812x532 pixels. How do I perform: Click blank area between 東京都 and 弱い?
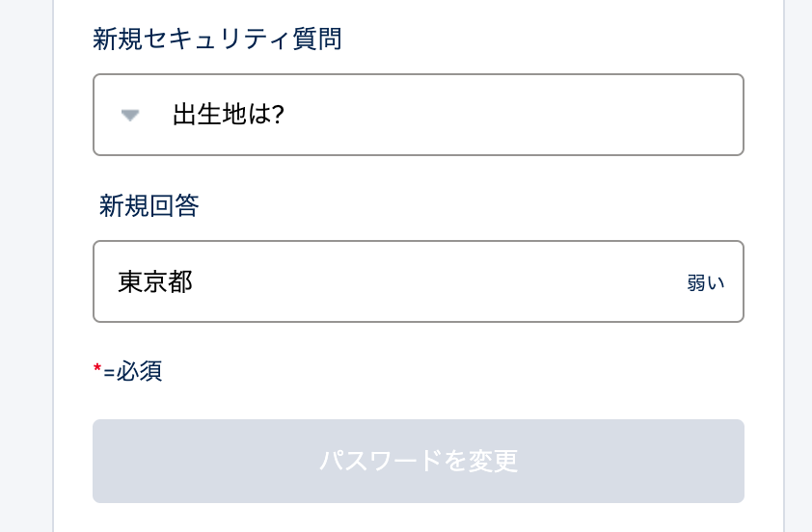click(434, 281)
